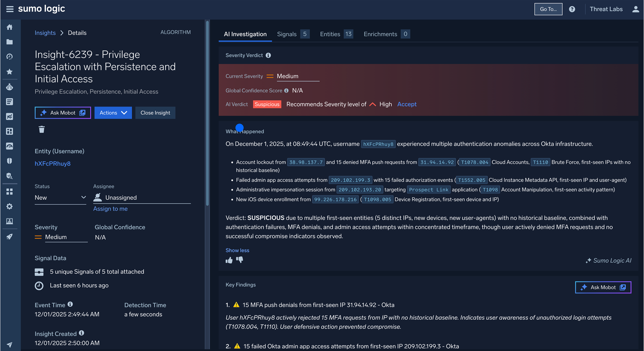Click Insight Created info icon
The height and width of the screenshot is (351, 644).
(x=82, y=333)
